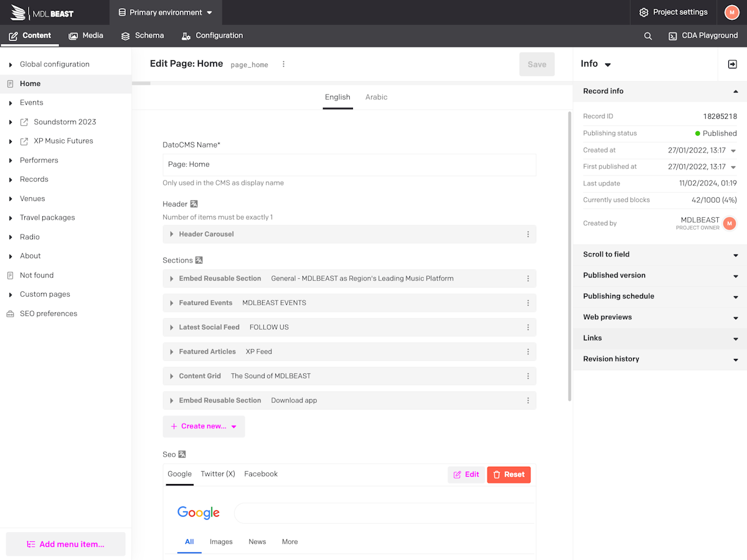This screenshot has height=560, width=747.
Task: Click the localization icon next to Sections
Action: pyautogui.click(x=199, y=260)
